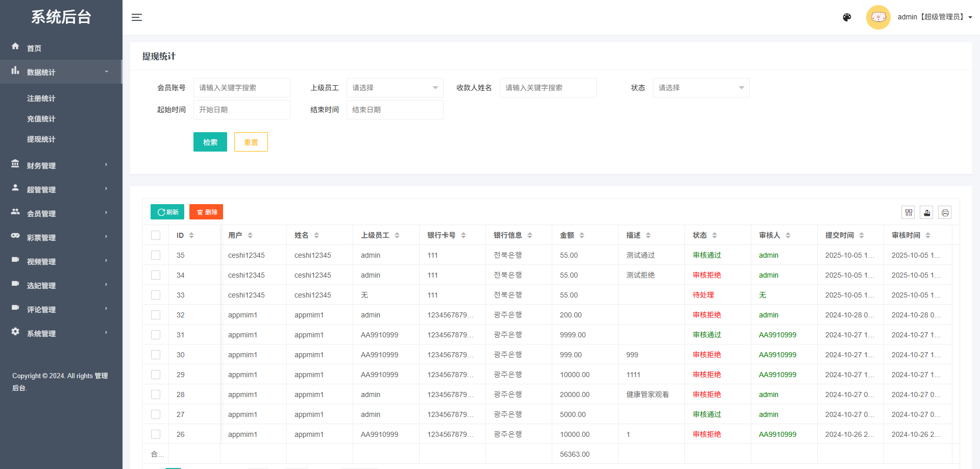The image size is (980, 469).
Task: Click the green 检索 search button
Action: click(x=210, y=142)
